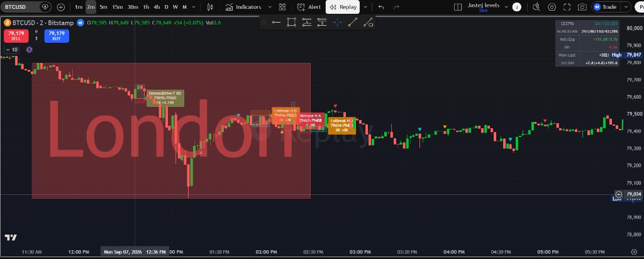Screen dimensions: 644x259
Task: Click the Mon Sep 07, 2026 date label
Action: (135, 251)
